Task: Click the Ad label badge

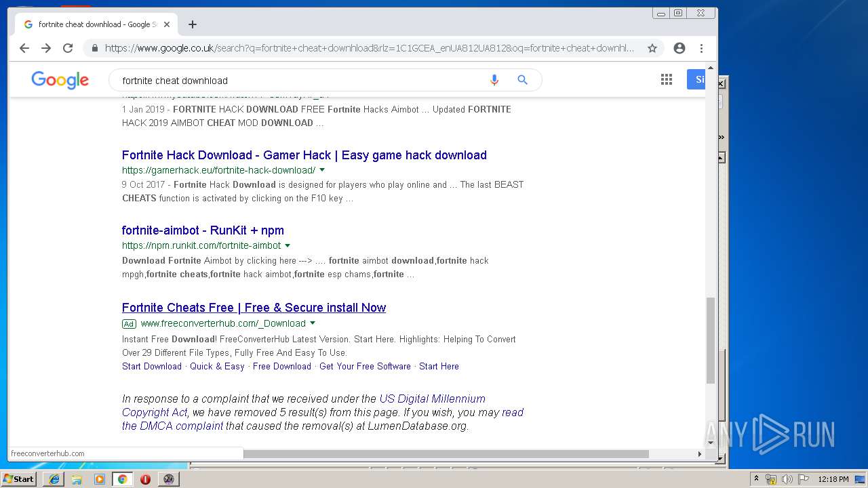Action: [x=129, y=324]
